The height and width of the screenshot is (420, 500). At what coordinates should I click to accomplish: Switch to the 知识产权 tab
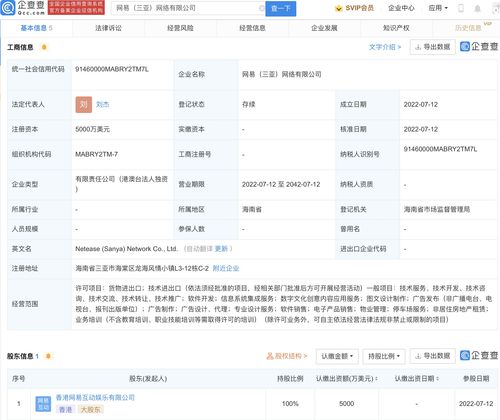(x=396, y=28)
